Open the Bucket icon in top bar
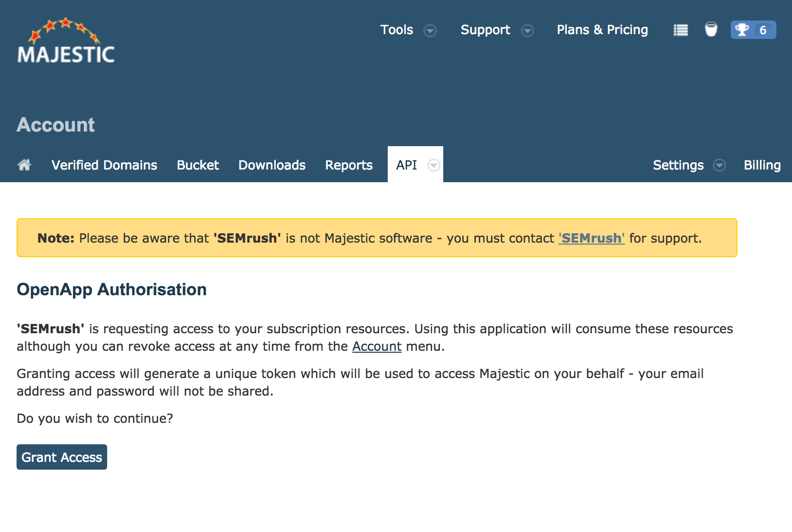Image resolution: width=792 pixels, height=532 pixels. point(711,30)
